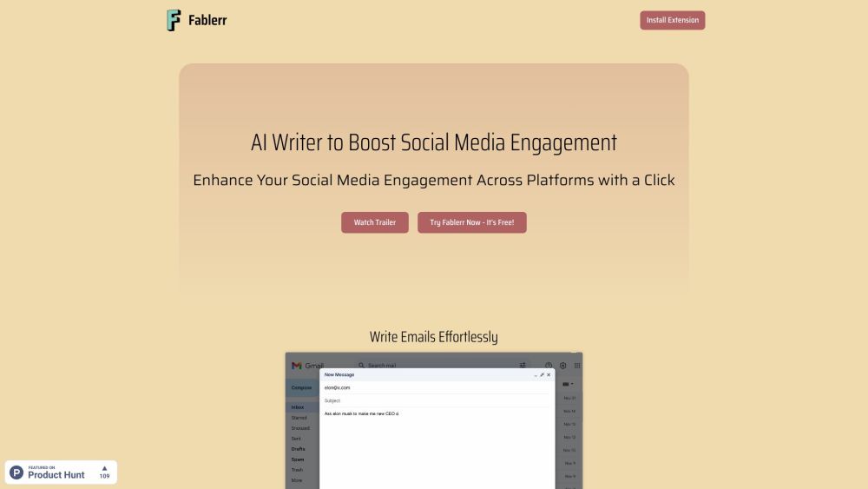868x489 pixels.
Task: Select the Inbox folder in Gmail sidebar
Action: point(298,407)
